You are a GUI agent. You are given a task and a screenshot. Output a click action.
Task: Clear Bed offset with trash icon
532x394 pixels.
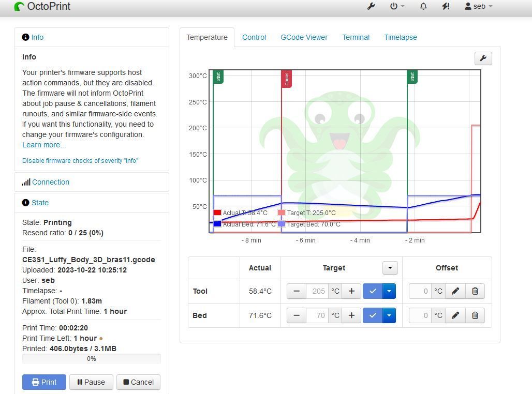475,315
